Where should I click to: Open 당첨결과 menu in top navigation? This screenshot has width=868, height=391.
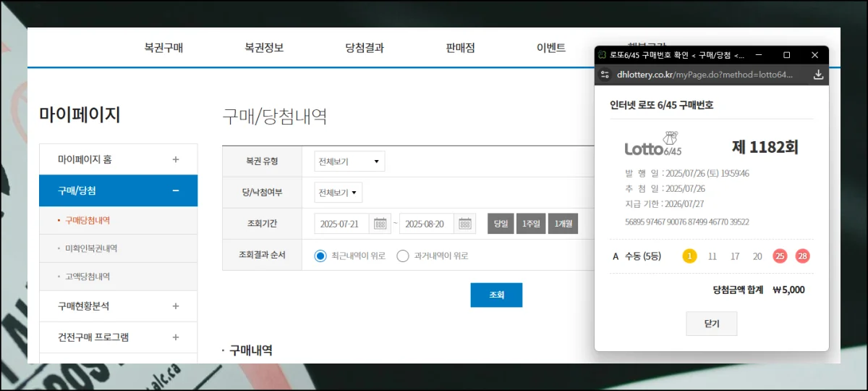coord(365,49)
